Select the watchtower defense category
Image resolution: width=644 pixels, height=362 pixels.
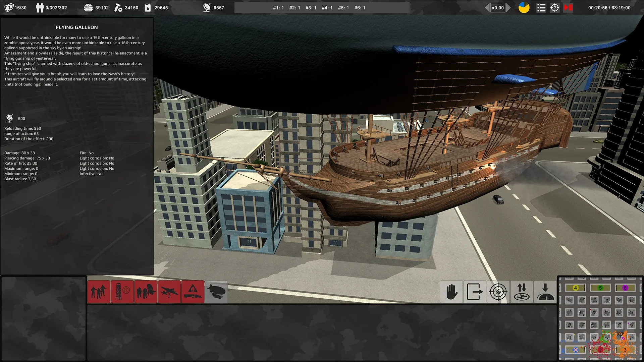pyautogui.click(x=122, y=291)
